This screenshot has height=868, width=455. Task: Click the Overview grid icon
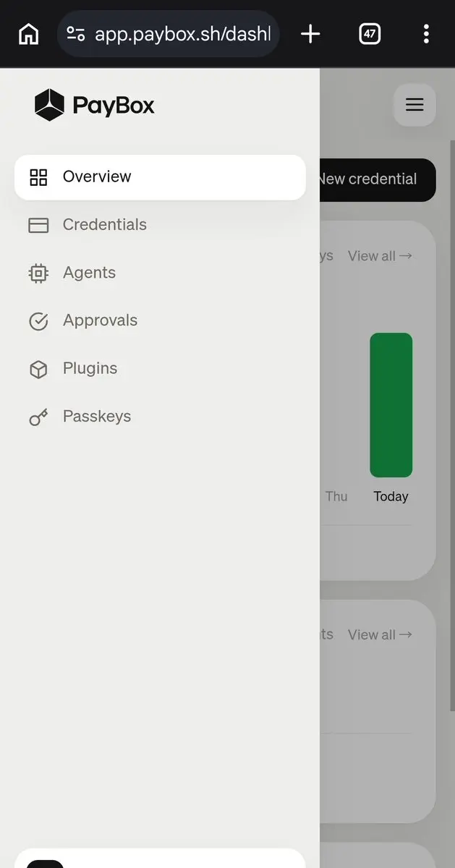(x=38, y=177)
